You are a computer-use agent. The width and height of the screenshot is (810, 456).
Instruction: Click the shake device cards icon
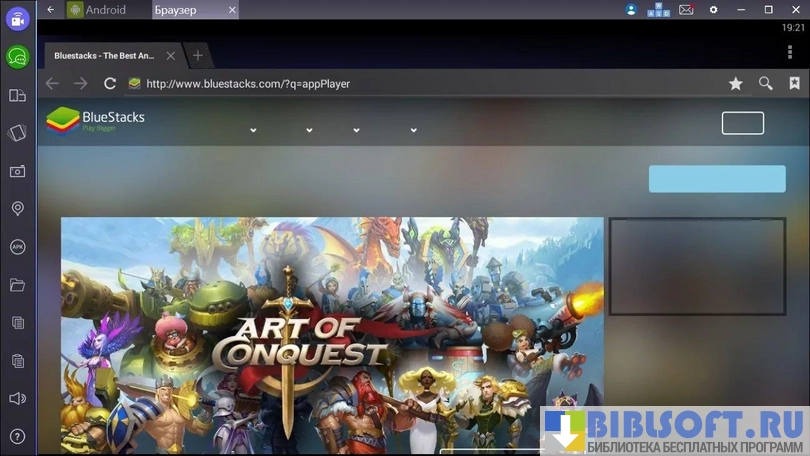point(17,133)
